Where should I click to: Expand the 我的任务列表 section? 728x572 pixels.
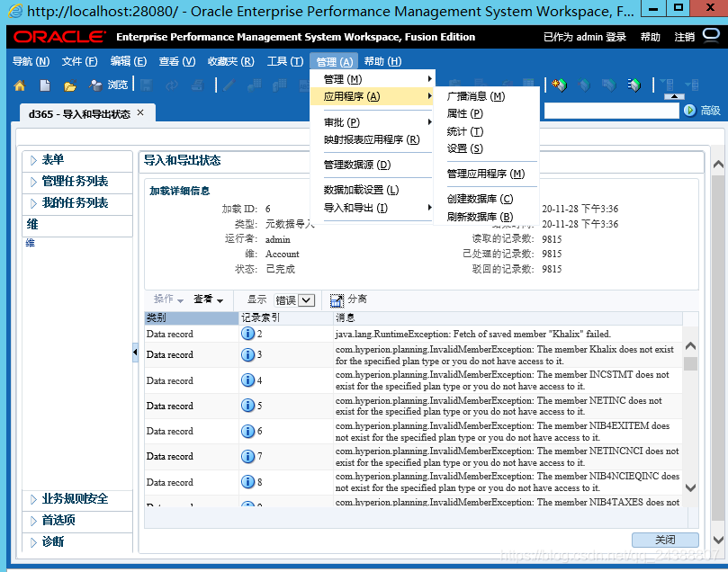pyautogui.click(x=33, y=203)
